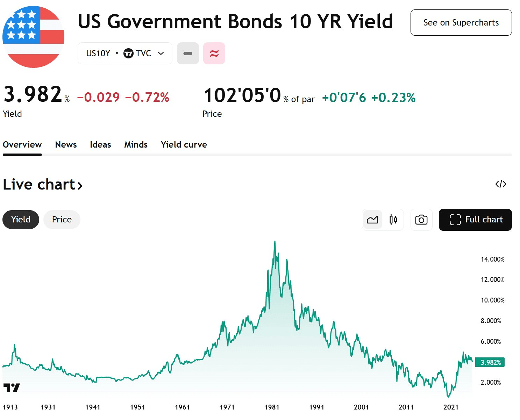520x420 pixels.
Task: Switch to candlestick chart style icon
Action: coord(393,220)
